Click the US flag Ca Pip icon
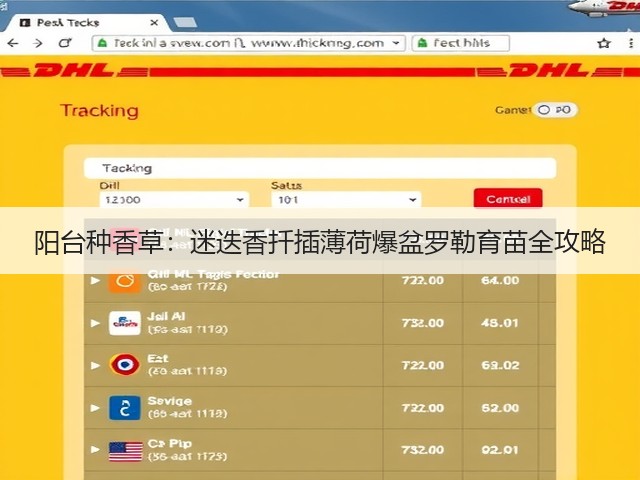This screenshot has width=640, height=480. tap(126, 451)
